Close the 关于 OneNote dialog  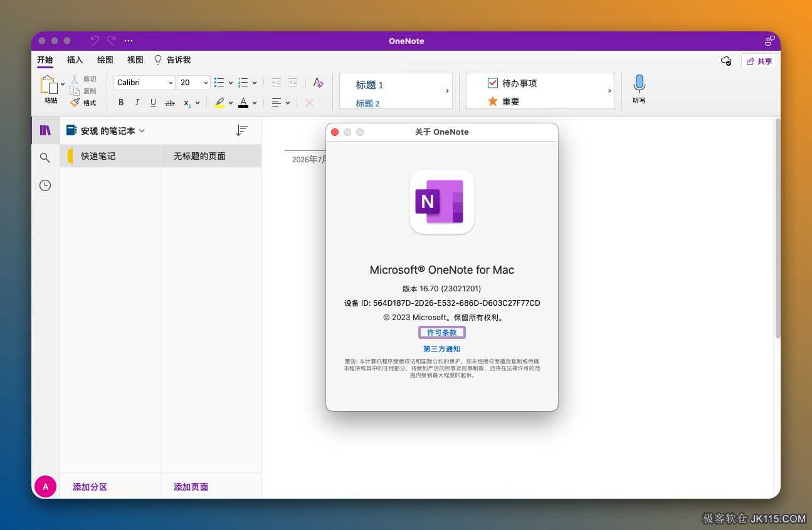pos(335,132)
